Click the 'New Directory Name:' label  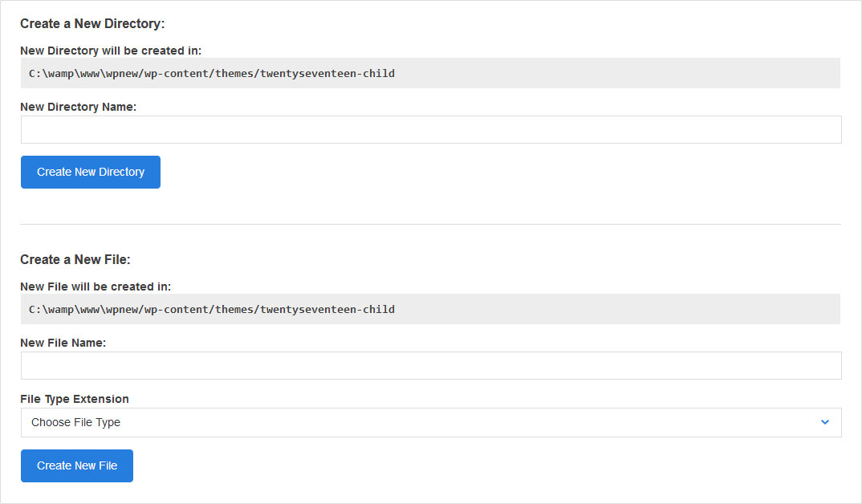(79, 107)
